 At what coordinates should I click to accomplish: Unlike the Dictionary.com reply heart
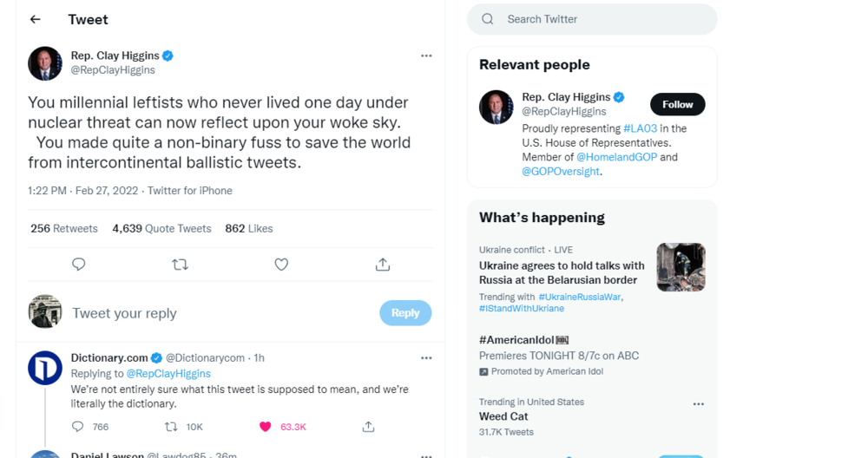click(x=266, y=427)
